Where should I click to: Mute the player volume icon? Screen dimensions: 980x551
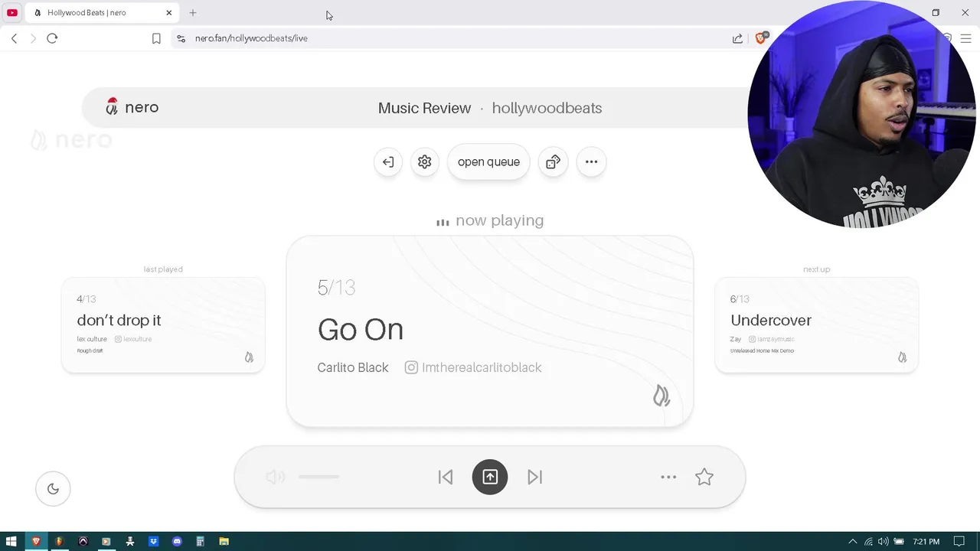(275, 478)
